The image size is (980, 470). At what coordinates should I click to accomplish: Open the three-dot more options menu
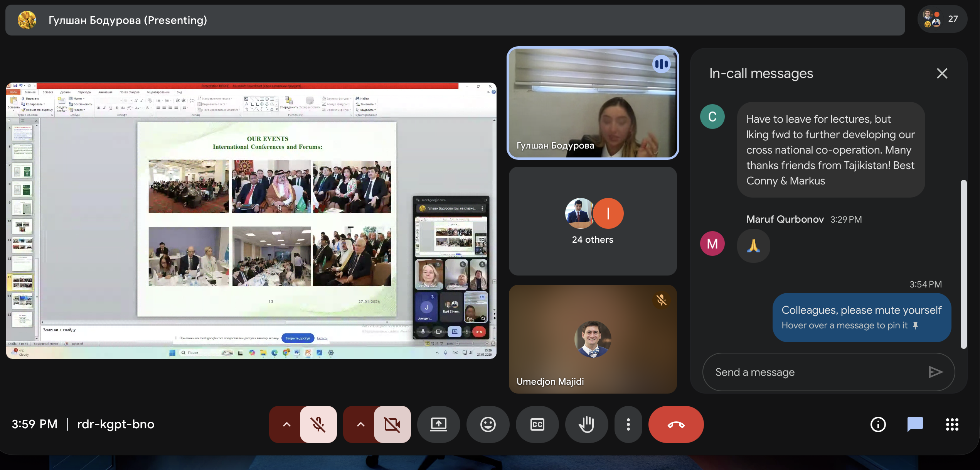click(x=628, y=424)
